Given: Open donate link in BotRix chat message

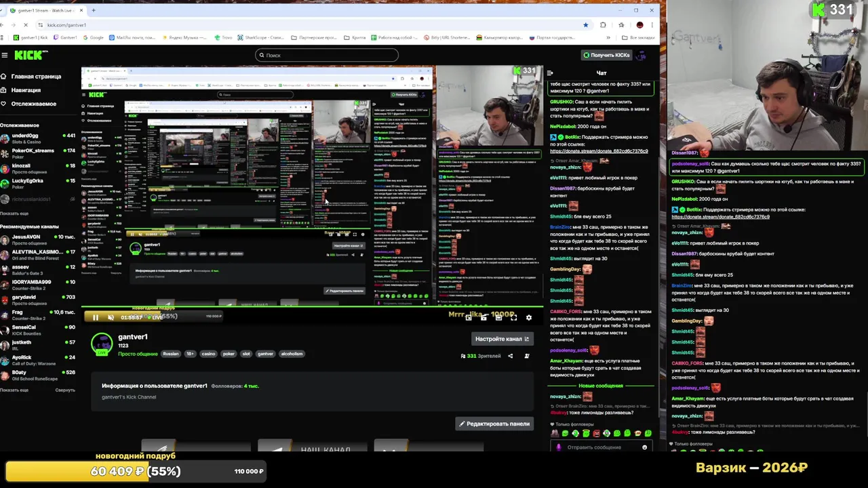Looking at the screenshot, I should point(599,151).
